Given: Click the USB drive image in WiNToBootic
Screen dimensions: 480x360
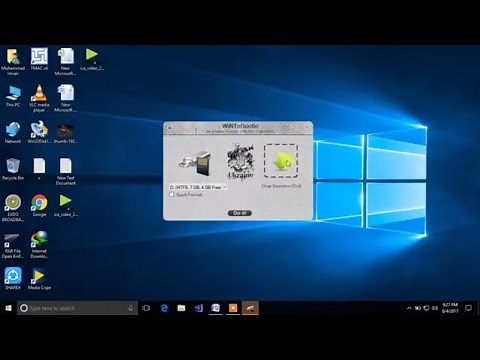Looking at the screenshot, I should pyautogui.click(x=195, y=163).
